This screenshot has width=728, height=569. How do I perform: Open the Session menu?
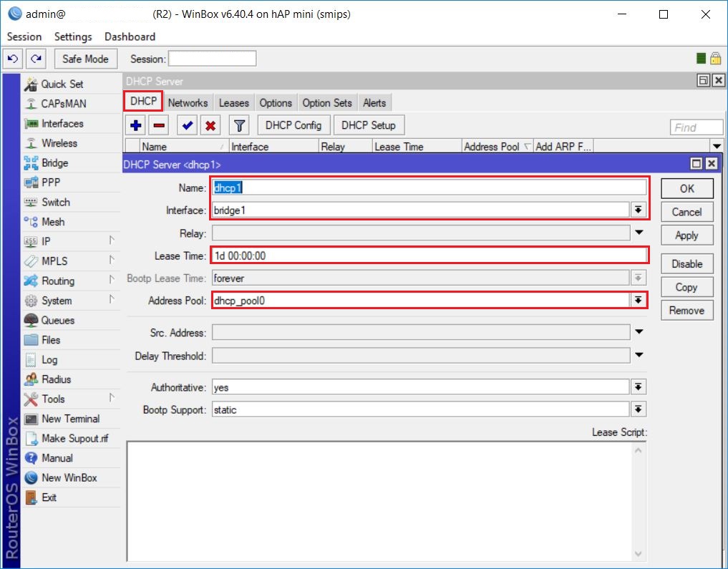[24, 37]
